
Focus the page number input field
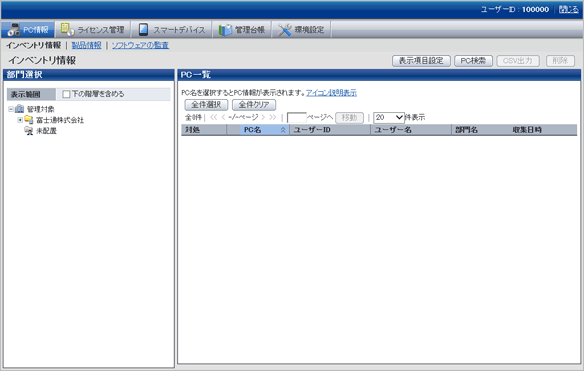297,118
